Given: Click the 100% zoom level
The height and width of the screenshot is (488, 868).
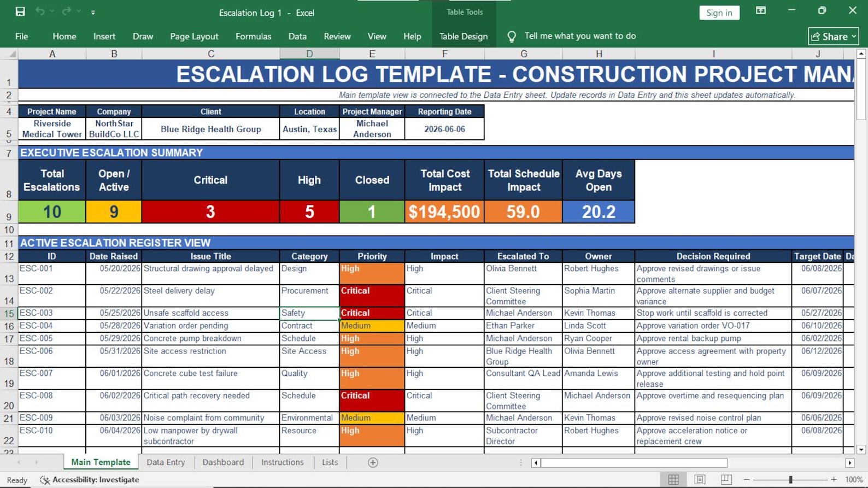Looking at the screenshot, I should coord(854,479).
